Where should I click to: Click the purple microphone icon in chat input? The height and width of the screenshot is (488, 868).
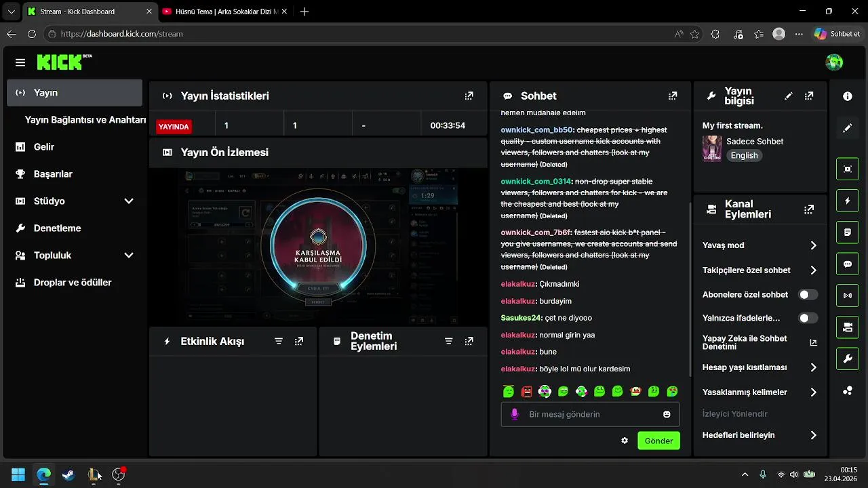pyautogui.click(x=515, y=414)
